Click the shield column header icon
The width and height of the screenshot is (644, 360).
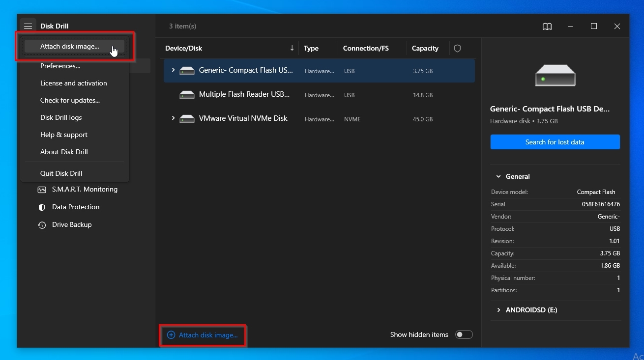pos(458,48)
